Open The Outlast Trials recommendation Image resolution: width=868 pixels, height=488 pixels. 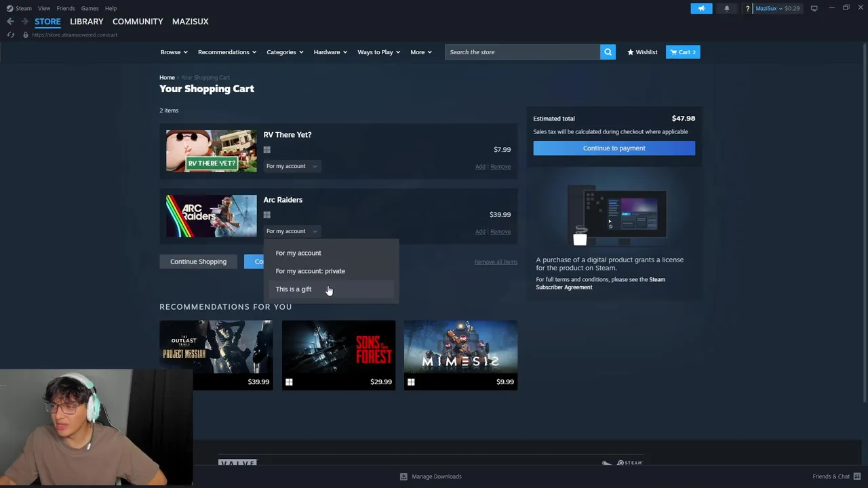click(x=216, y=355)
